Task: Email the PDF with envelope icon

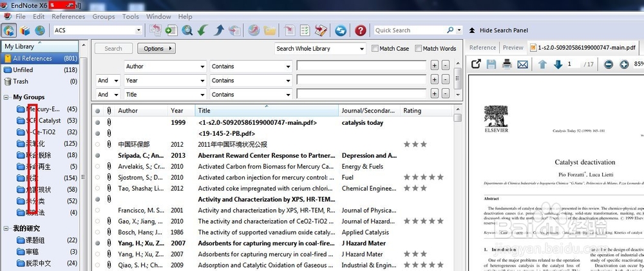Action: coord(522,64)
